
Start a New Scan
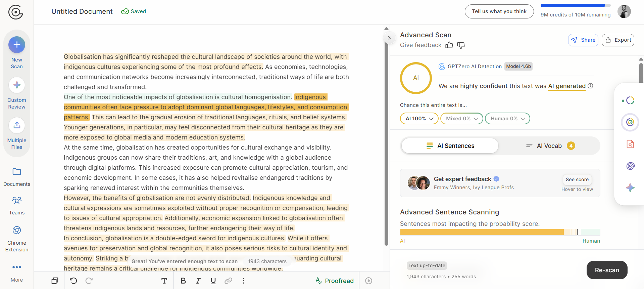point(17,53)
